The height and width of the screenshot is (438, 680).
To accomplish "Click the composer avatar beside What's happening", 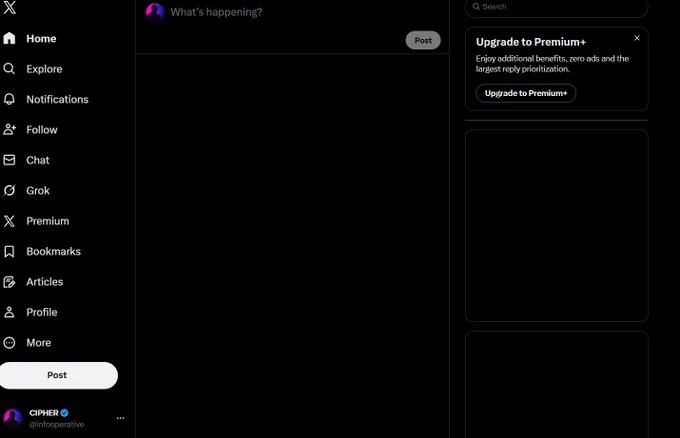I will [x=155, y=12].
